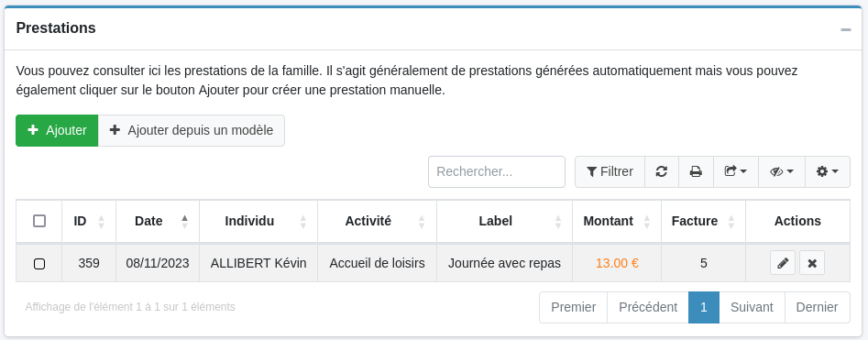Open the export dropdown

click(x=736, y=171)
